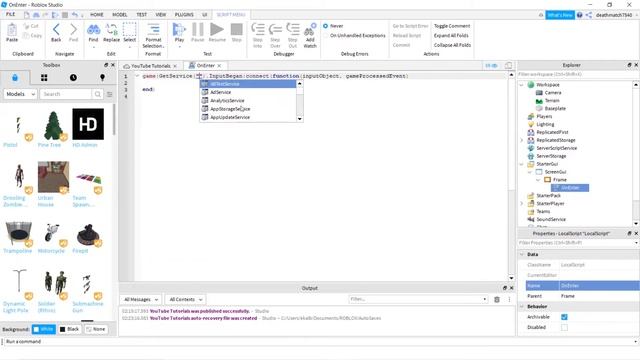Image resolution: width=640 pixels, height=360 pixels.
Task: Collapse the Behavior properties section
Action: pos(522,306)
